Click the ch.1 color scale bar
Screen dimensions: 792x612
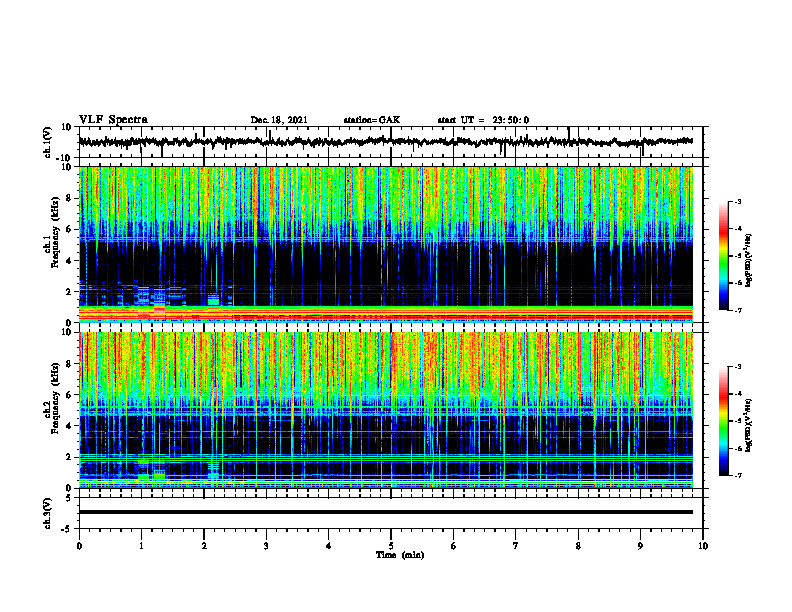tap(724, 256)
